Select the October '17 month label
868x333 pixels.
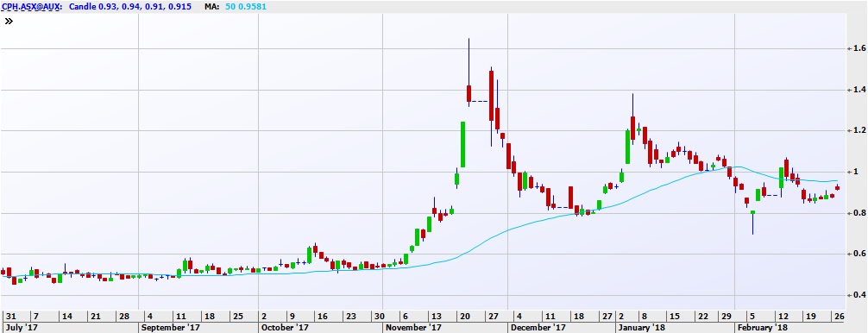tap(285, 328)
